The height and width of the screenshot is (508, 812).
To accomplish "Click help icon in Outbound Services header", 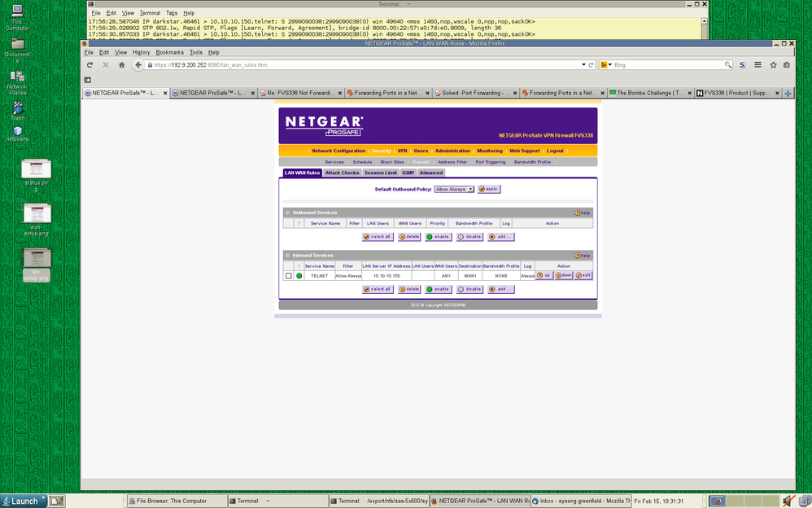I will 582,212.
